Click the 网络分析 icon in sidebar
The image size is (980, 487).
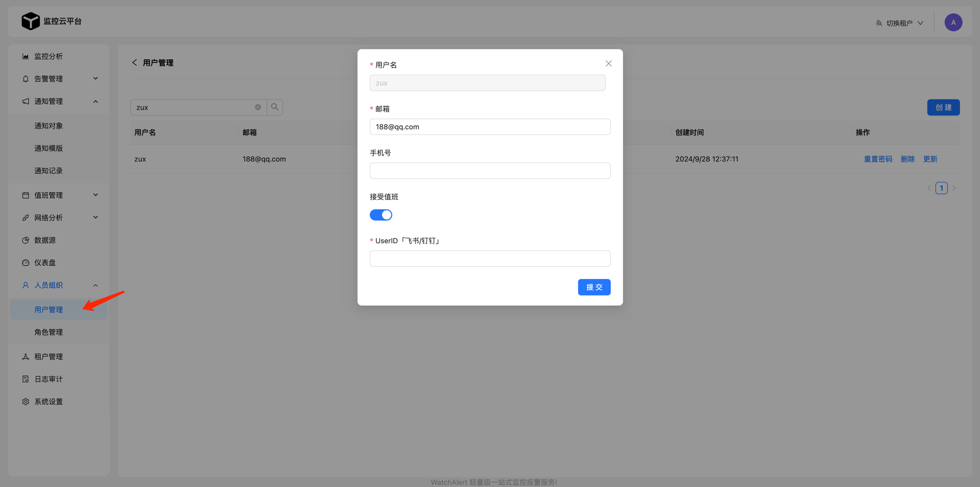26,218
